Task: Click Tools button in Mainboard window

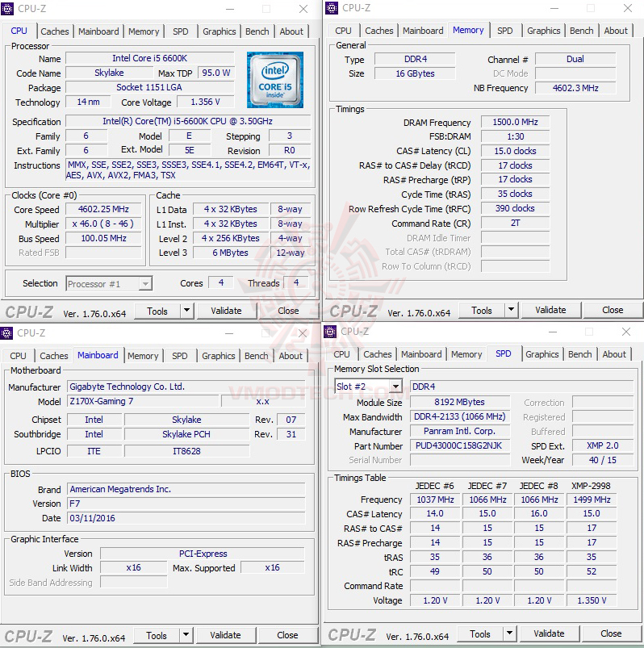Action: [157, 635]
